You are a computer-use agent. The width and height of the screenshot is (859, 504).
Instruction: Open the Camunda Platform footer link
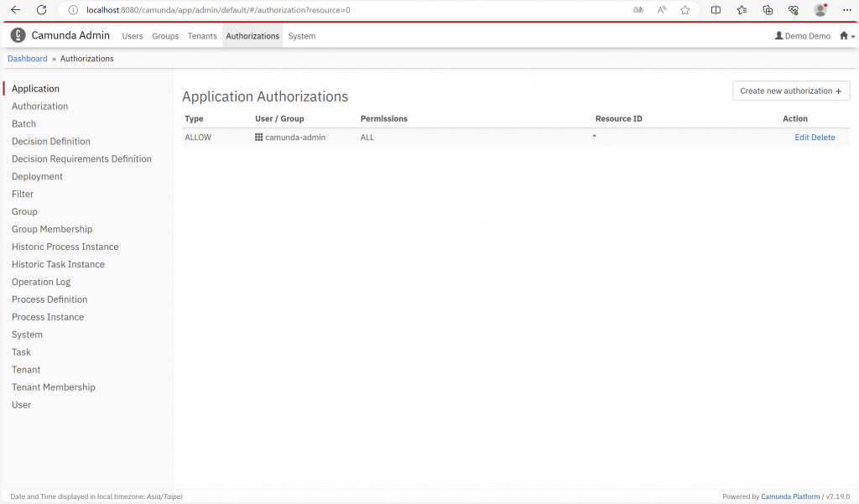pyautogui.click(x=790, y=496)
